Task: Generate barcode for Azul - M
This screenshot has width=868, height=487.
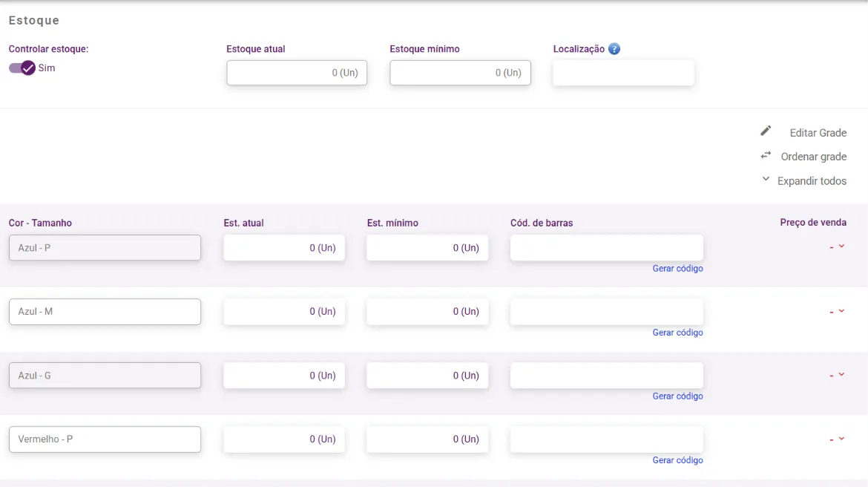Action: tap(677, 333)
